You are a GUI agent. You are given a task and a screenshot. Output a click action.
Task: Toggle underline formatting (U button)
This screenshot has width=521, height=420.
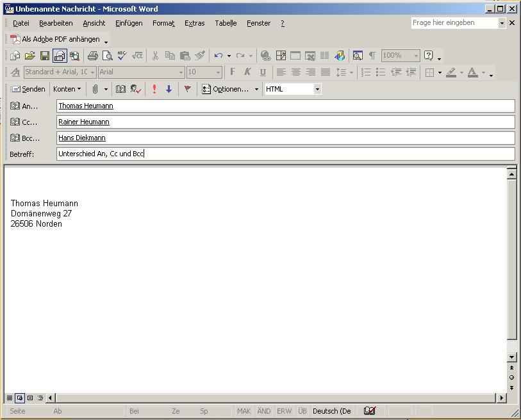(x=263, y=72)
